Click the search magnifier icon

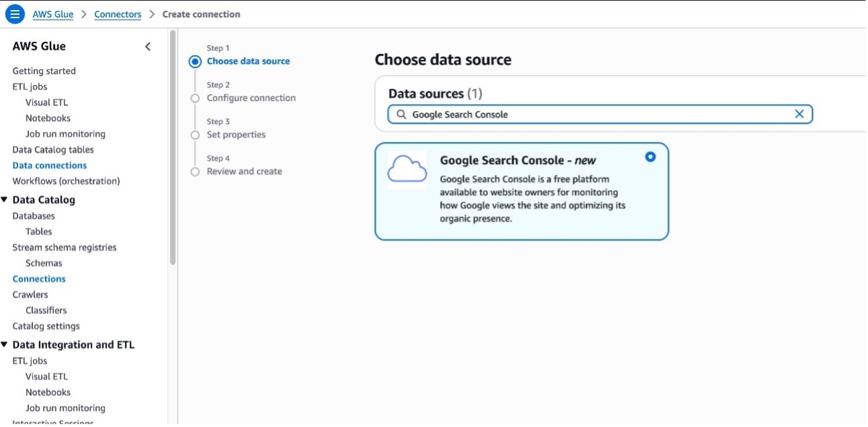[x=401, y=114]
